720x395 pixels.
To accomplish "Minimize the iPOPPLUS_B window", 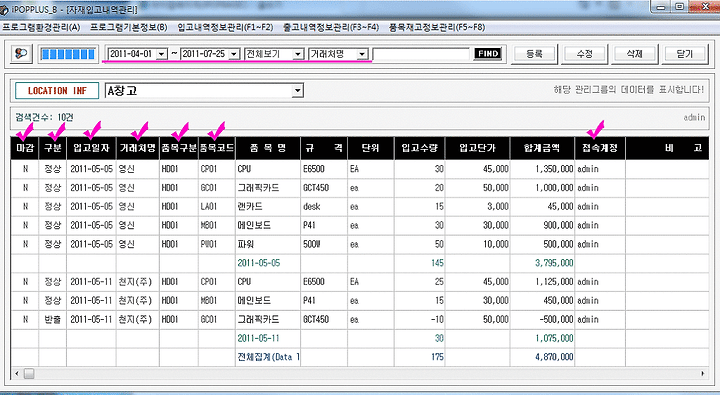I will coord(661,7).
